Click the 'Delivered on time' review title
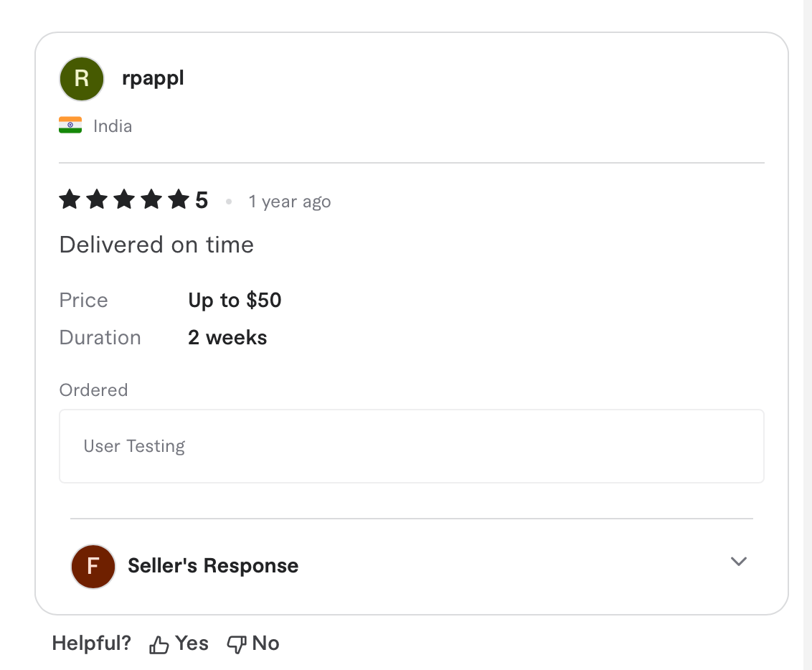This screenshot has height=670, width=812. pos(156,245)
